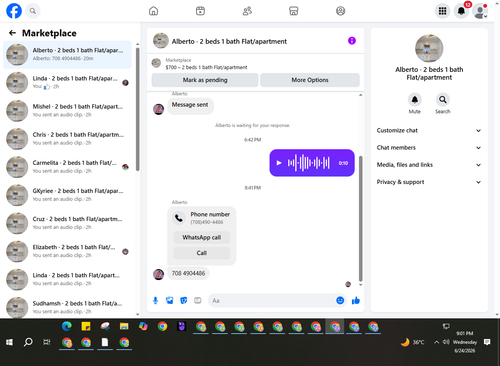Click the '708 4904486' message bubble
This screenshot has width=500, height=366.
pyautogui.click(x=188, y=273)
